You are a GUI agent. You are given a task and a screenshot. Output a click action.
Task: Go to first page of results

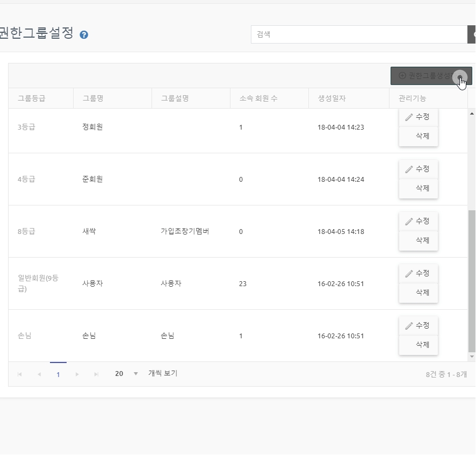20,374
